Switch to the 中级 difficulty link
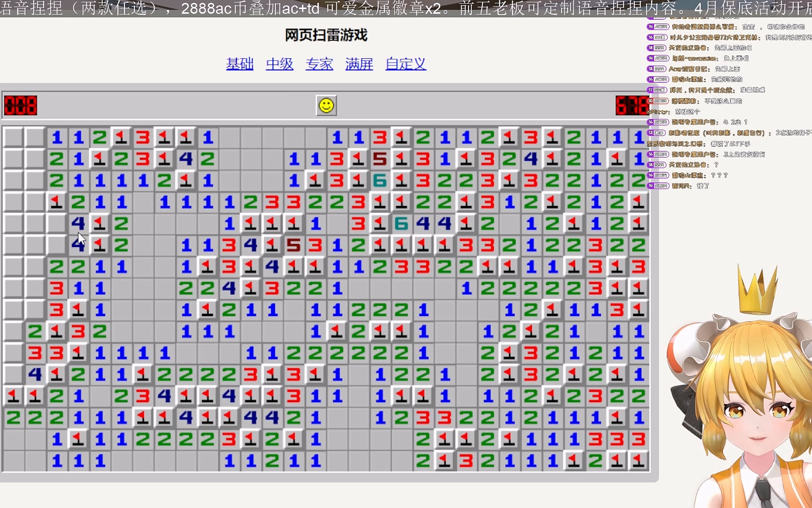The width and height of the screenshot is (812, 508). (x=280, y=64)
